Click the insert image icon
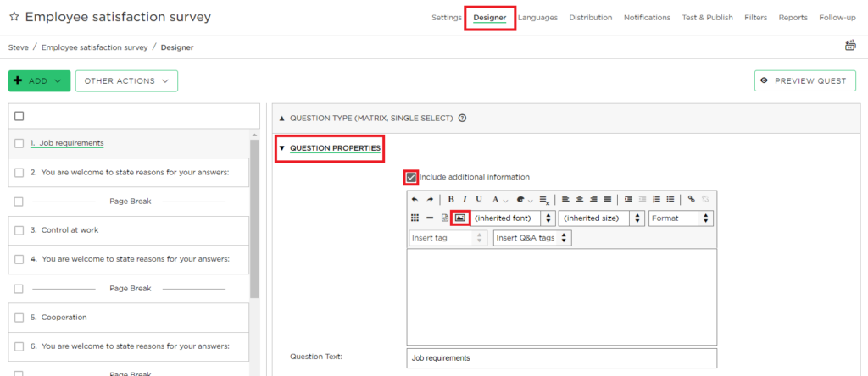The height and width of the screenshot is (376, 868). coord(460,218)
